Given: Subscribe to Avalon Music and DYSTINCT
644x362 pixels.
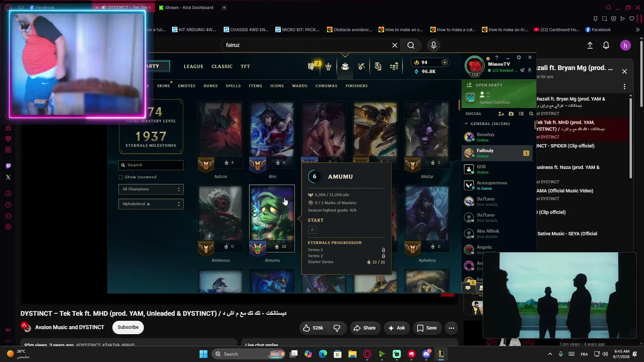Looking at the screenshot, I should pos(128,327).
